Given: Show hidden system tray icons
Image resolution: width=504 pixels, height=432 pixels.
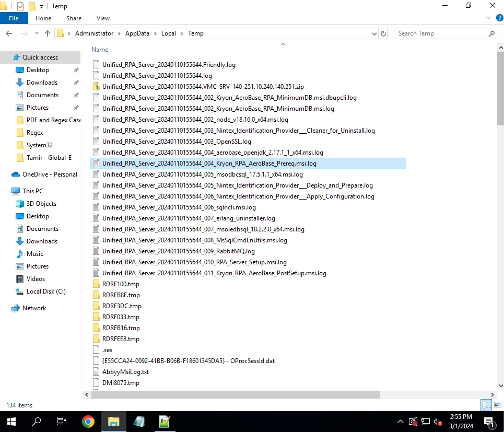Looking at the screenshot, I should click(400, 422).
